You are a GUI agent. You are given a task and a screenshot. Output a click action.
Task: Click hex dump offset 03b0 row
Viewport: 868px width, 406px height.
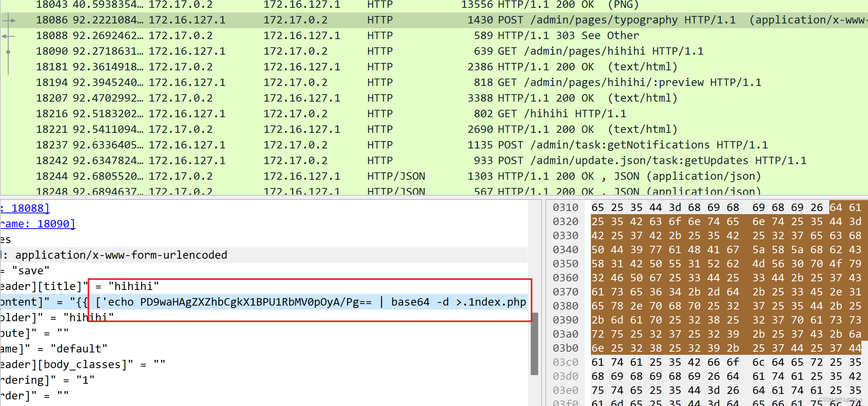click(x=707, y=348)
